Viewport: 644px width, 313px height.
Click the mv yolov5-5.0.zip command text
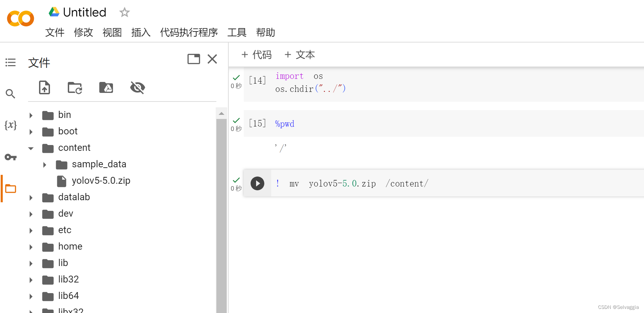(352, 184)
